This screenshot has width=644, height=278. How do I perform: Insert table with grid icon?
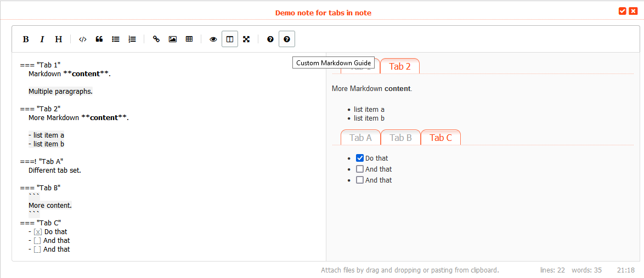(x=189, y=39)
